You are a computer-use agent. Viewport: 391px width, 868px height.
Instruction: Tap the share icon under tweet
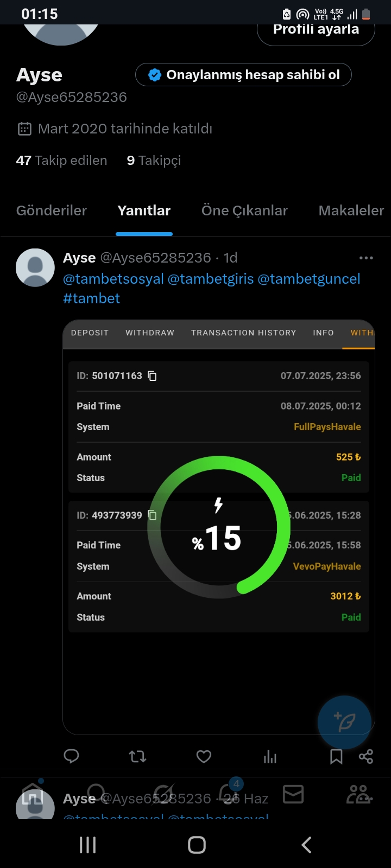pos(366,756)
